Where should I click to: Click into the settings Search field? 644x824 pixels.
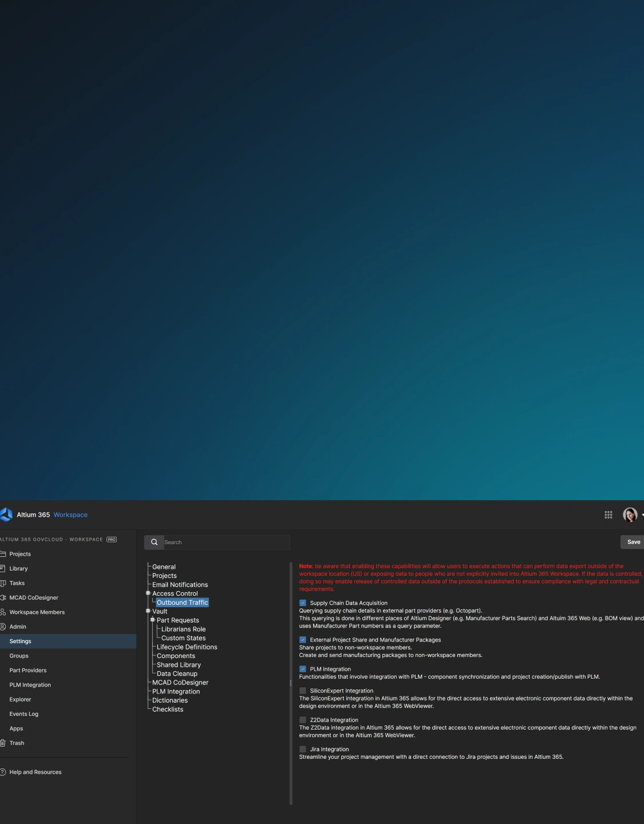[226, 542]
